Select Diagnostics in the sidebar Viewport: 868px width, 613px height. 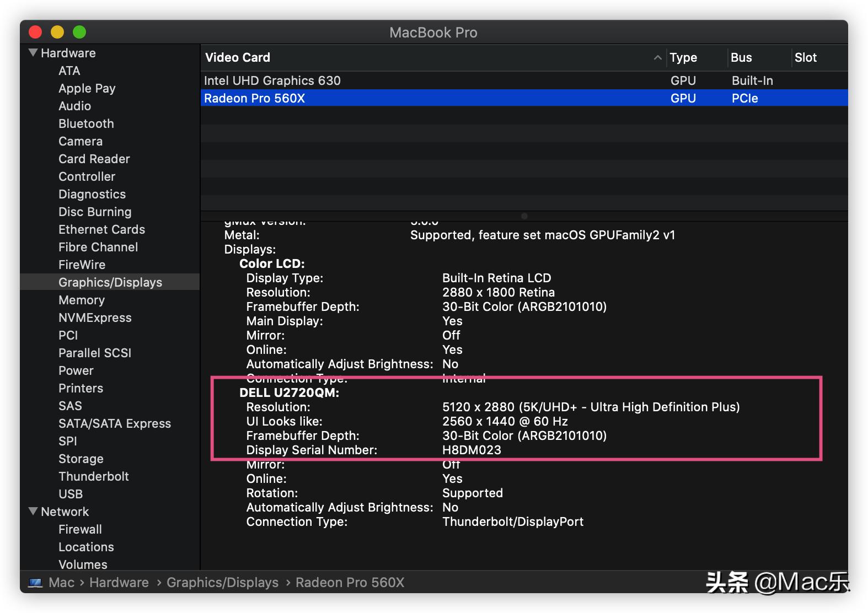click(x=92, y=194)
